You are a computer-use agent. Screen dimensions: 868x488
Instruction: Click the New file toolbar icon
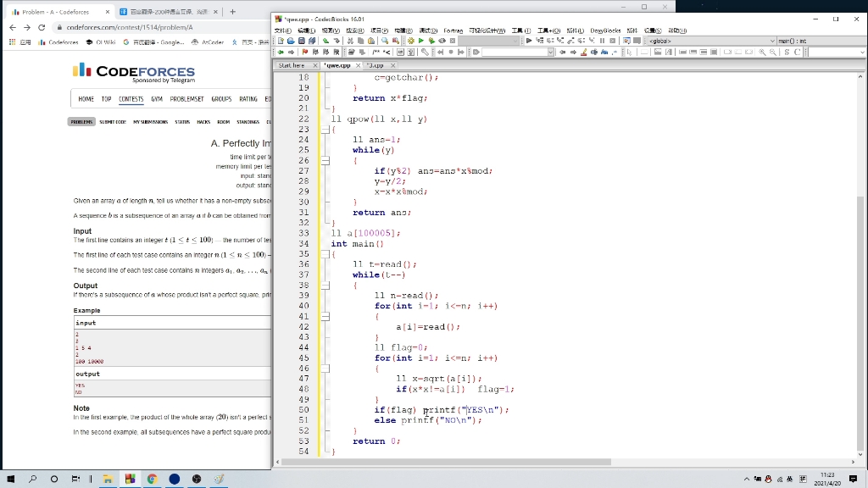tap(281, 41)
